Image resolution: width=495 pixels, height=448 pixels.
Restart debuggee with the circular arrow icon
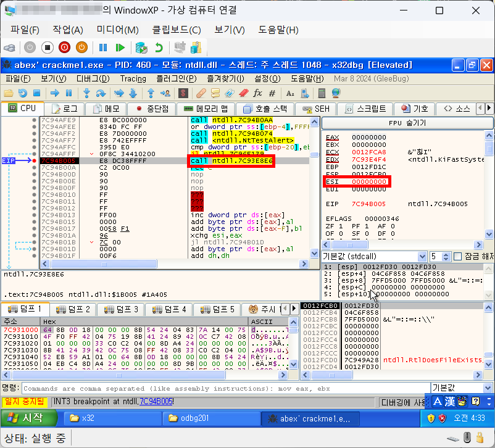[22, 93]
